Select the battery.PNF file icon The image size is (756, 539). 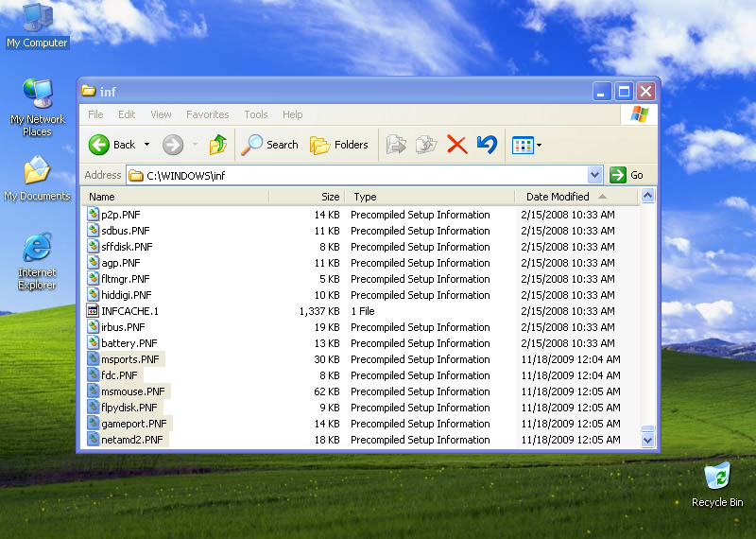click(x=93, y=343)
